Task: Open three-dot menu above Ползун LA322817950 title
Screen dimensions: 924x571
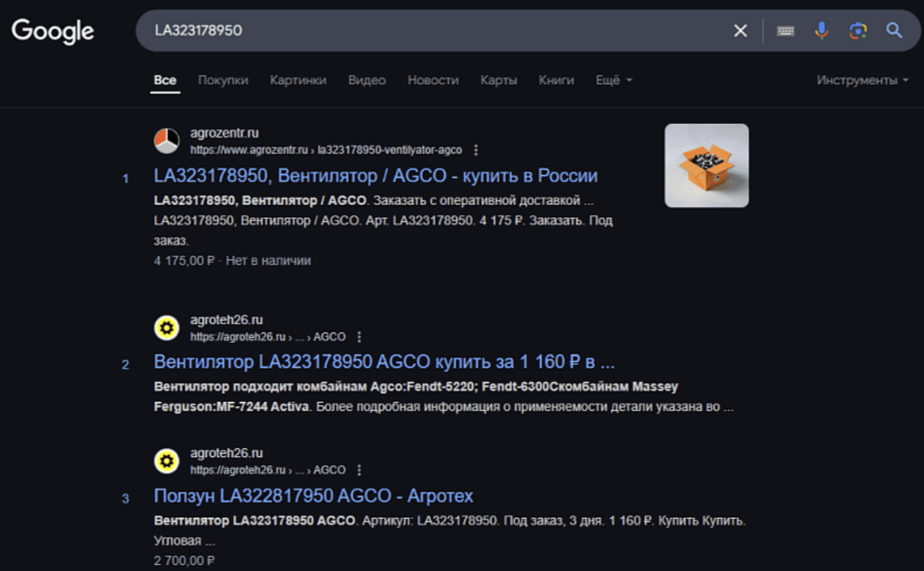Action: [359, 470]
